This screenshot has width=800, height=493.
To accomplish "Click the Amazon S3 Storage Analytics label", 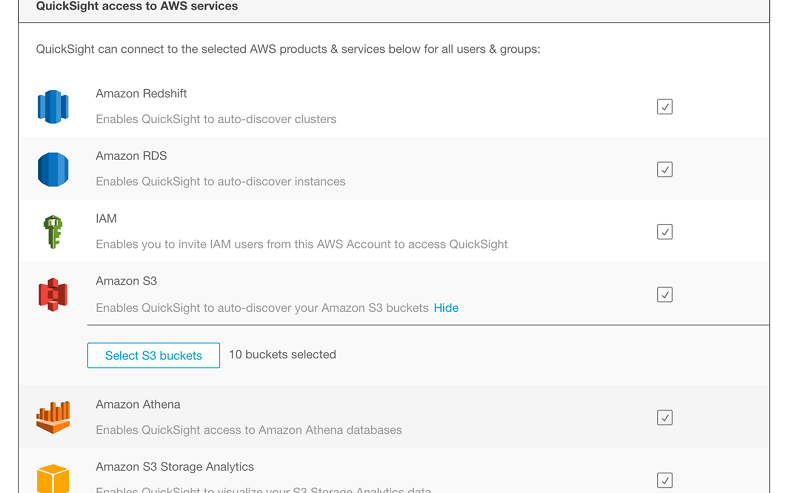I will pos(175,467).
